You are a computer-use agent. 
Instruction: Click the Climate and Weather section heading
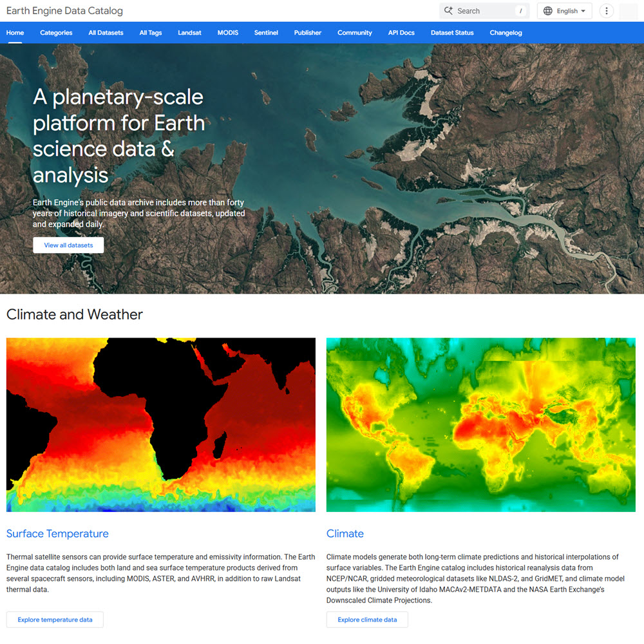click(x=75, y=315)
